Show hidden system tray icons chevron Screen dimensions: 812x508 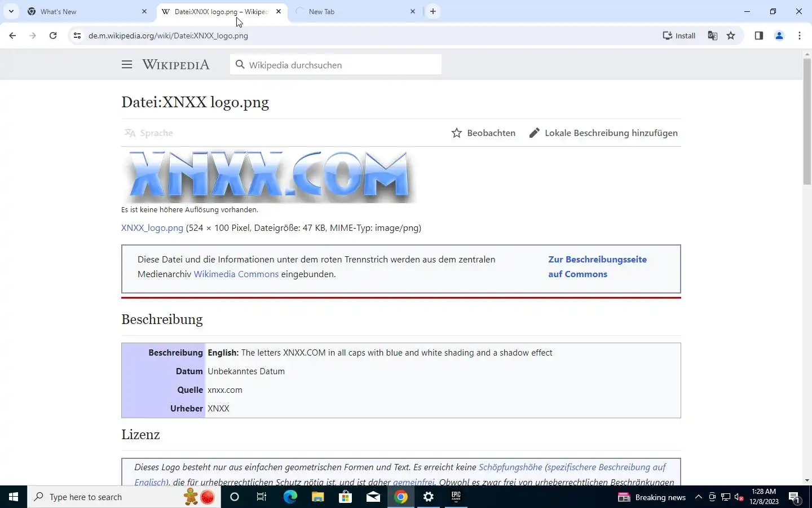[698, 497]
